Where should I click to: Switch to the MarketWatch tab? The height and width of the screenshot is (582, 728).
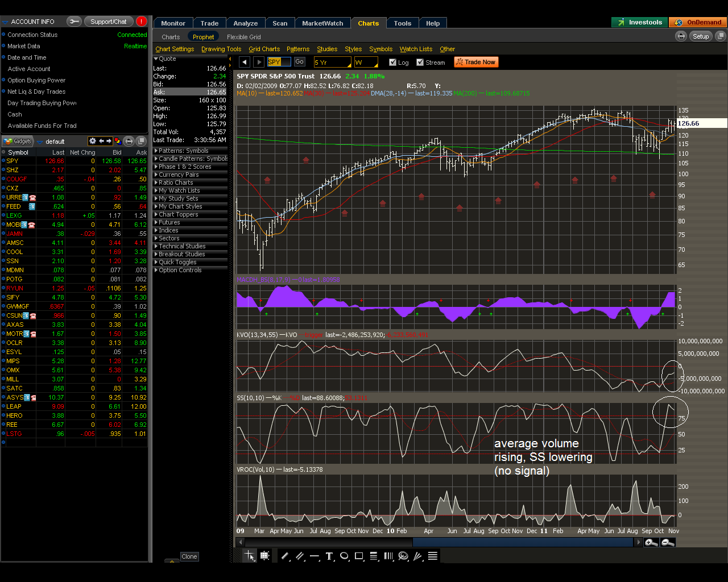coord(322,23)
